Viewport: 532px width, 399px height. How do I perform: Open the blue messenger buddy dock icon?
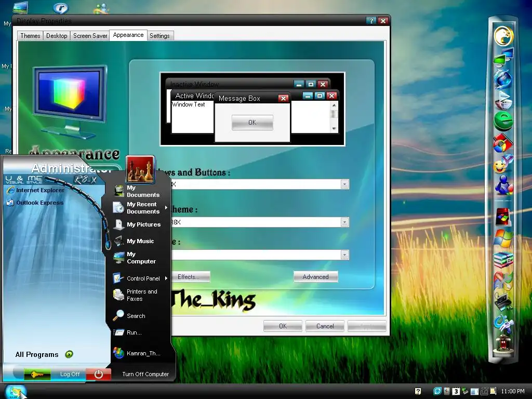503,185
